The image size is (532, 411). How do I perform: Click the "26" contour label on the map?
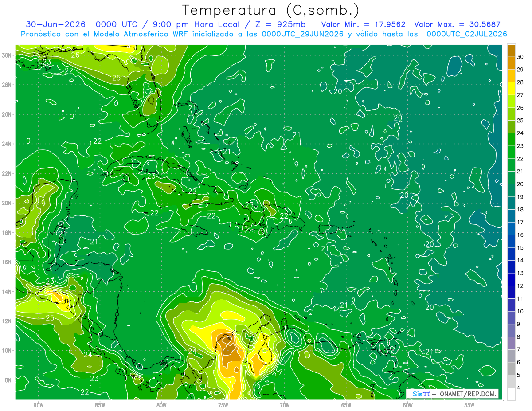(75, 55)
